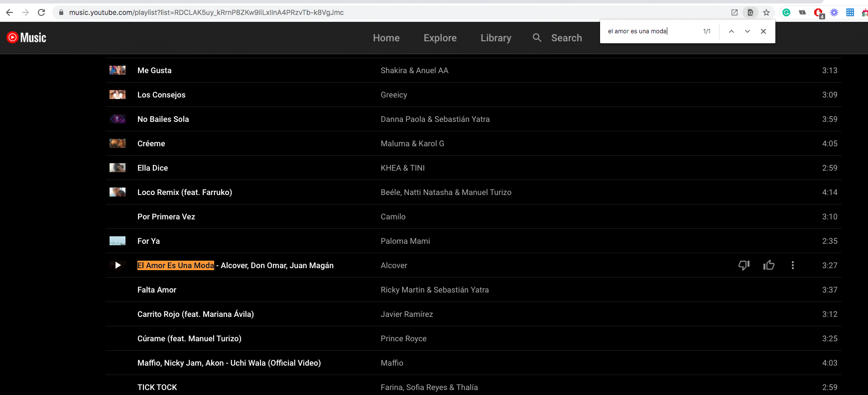Reload the page with refresh icon
The width and height of the screenshot is (868, 395).
pyautogui.click(x=41, y=12)
